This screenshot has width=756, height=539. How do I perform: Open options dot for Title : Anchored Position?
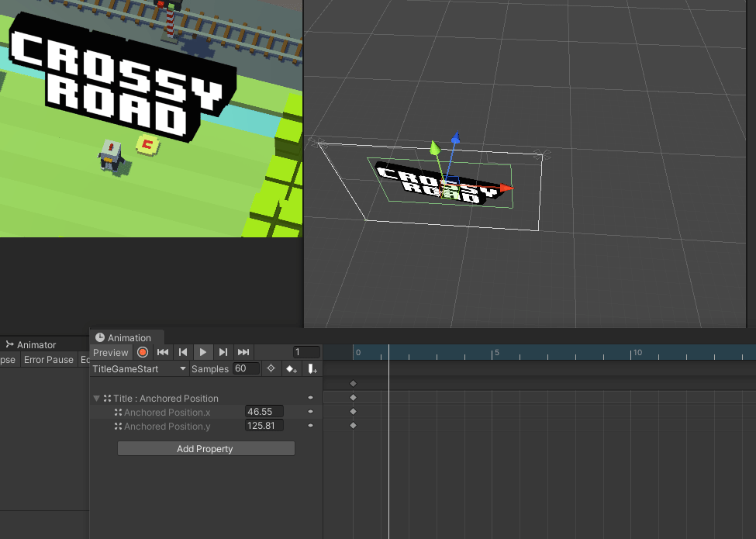310,398
